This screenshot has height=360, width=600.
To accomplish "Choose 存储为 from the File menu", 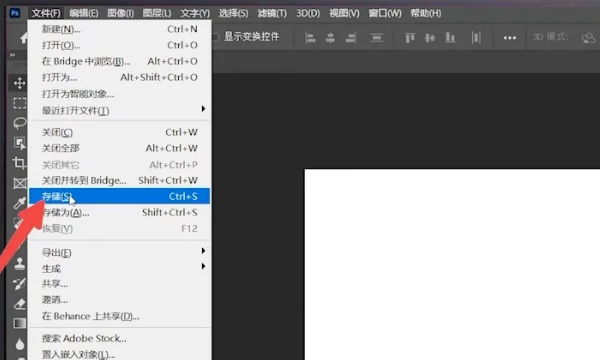I will tap(120, 212).
